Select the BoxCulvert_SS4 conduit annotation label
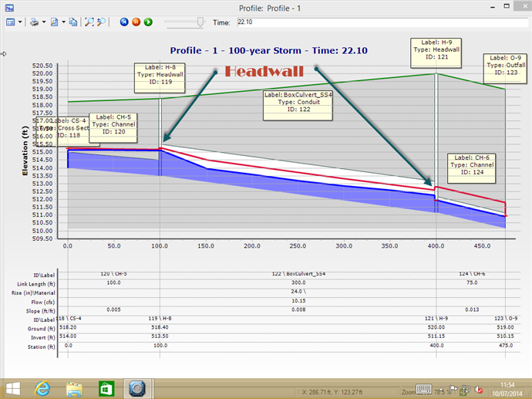Screen dimensions: 532x399 (x=298, y=103)
